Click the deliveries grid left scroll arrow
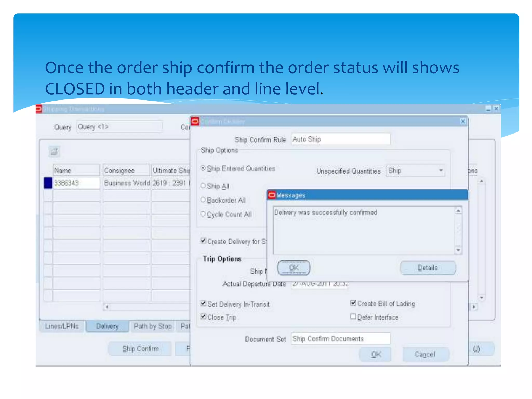The height and width of the screenshot is (399, 532). coord(107,307)
